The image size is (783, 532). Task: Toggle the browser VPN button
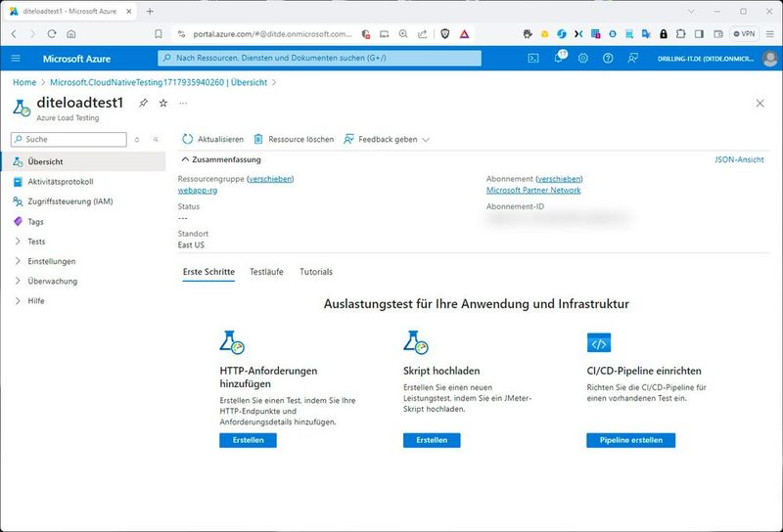coord(744,34)
